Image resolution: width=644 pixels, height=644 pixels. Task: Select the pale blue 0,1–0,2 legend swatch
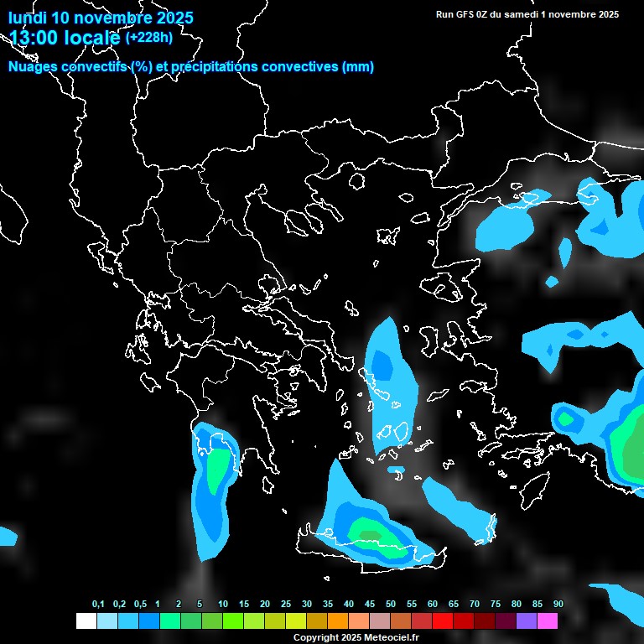pos(106,621)
